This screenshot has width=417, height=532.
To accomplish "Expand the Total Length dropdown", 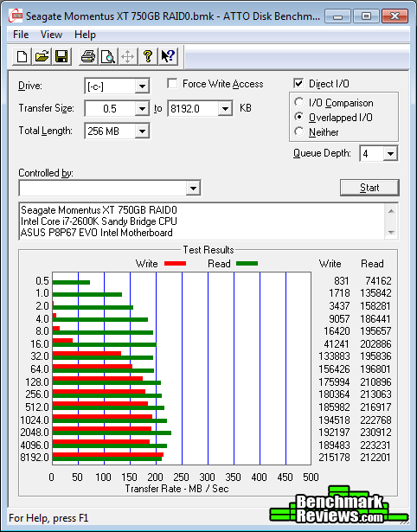I will (142, 131).
